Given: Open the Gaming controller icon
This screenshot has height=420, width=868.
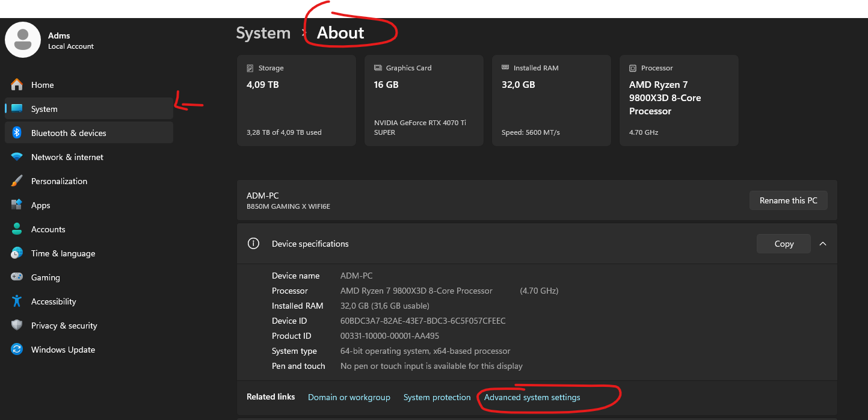Looking at the screenshot, I should tap(17, 277).
